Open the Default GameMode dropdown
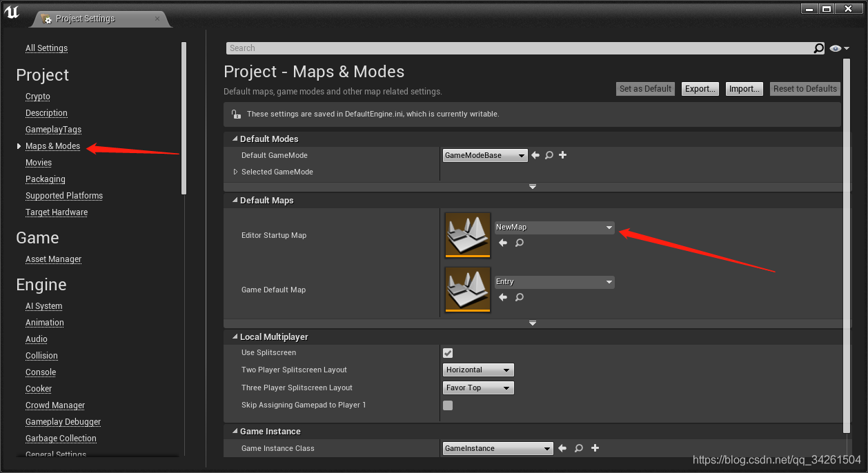This screenshot has height=473, width=868. click(x=485, y=156)
